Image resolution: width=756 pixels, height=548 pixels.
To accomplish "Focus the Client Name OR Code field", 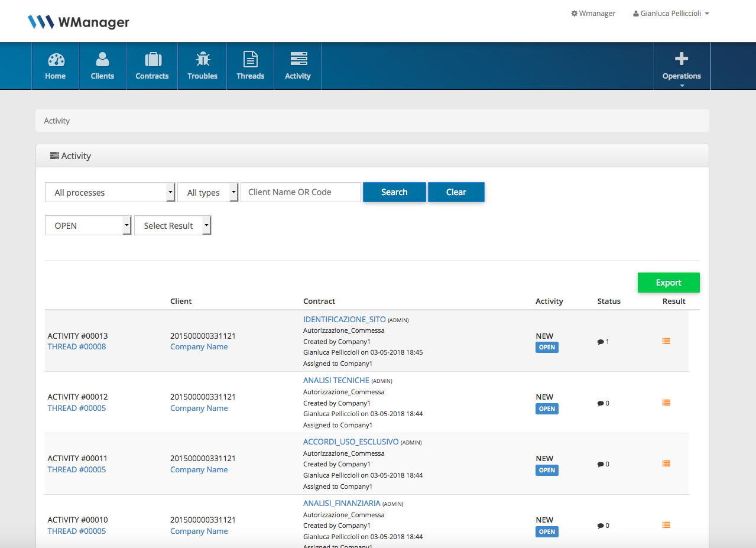I will (x=301, y=192).
